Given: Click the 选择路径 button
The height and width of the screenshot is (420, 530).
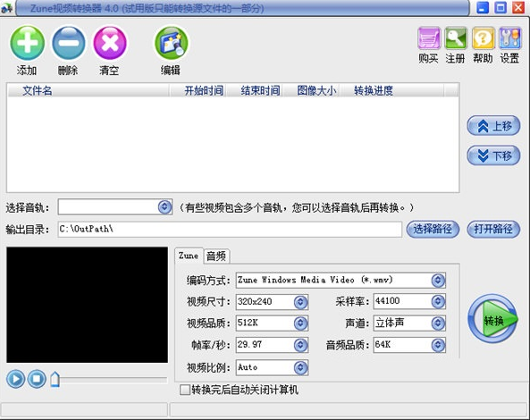Looking at the screenshot, I should [x=433, y=230].
